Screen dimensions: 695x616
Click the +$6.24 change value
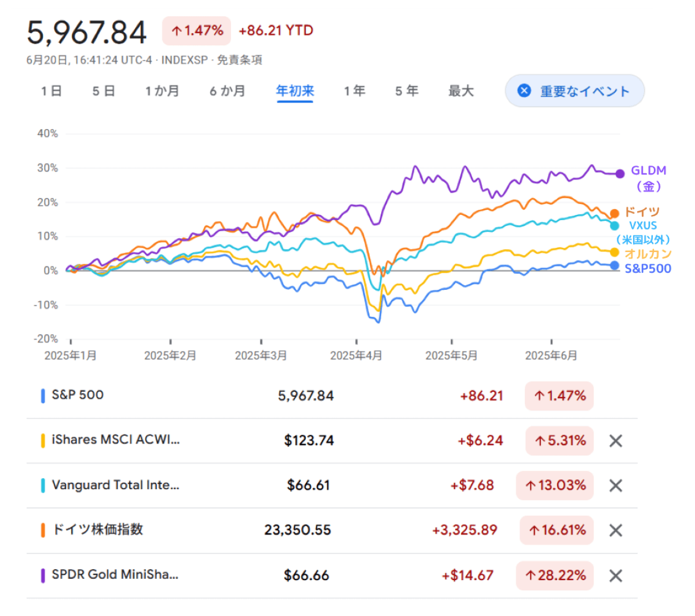point(480,441)
